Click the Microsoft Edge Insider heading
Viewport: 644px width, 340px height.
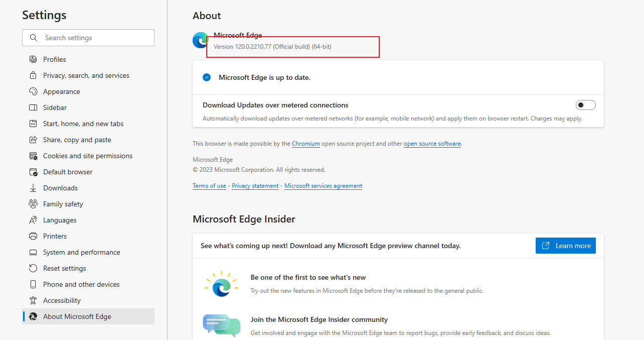244,219
